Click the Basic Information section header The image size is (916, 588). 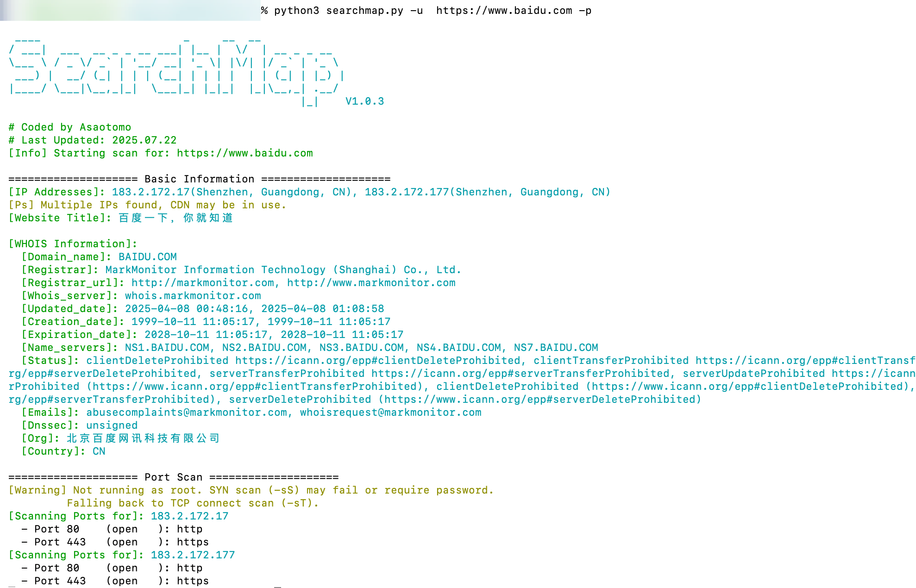(x=200, y=179)
